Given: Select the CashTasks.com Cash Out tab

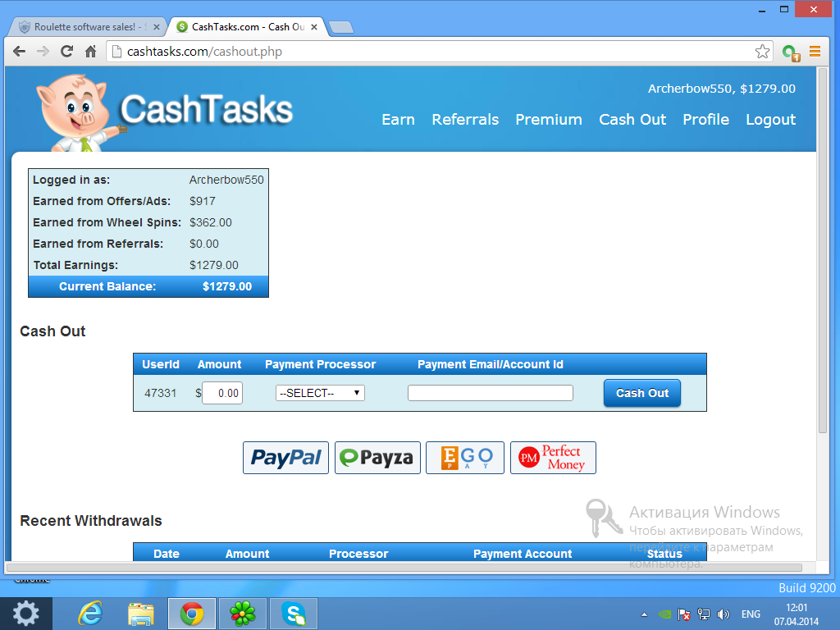Looking at the screenshot, I should (248, 27).
